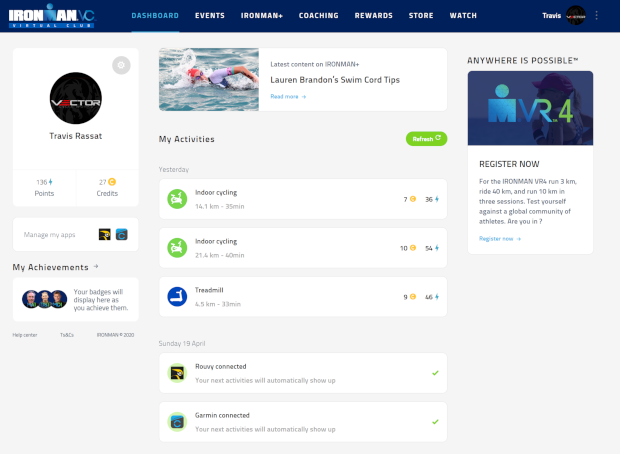Click the Garmin connected checkmark
The width and height of the screenshot is (620, 454).
pyautogui.click(x=434, y=421)
